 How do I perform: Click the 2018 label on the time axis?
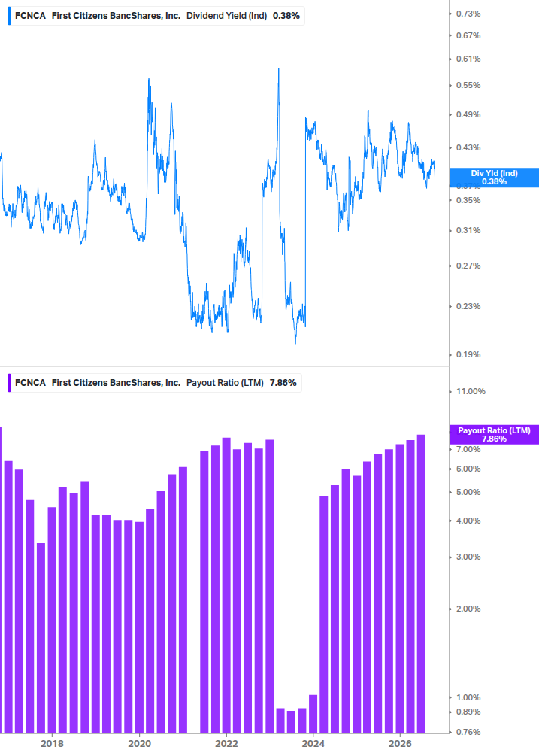pyautogui.click(x=52, y=743)
